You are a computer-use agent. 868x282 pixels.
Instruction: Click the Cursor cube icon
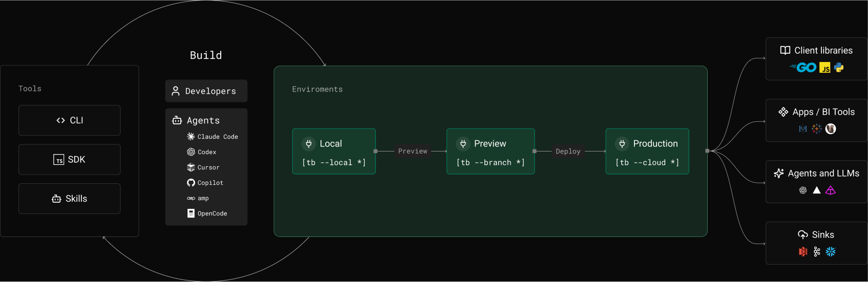click(x=191, y=167)
